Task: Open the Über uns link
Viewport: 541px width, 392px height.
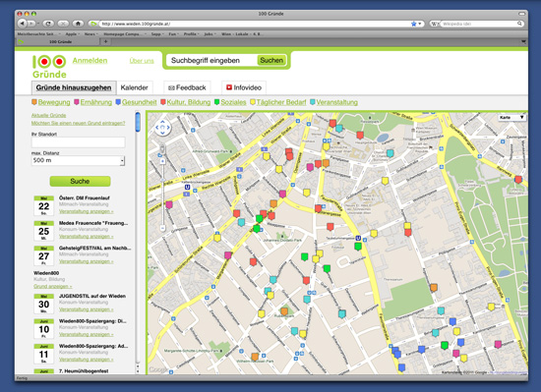Action: [x=142, y=61]
